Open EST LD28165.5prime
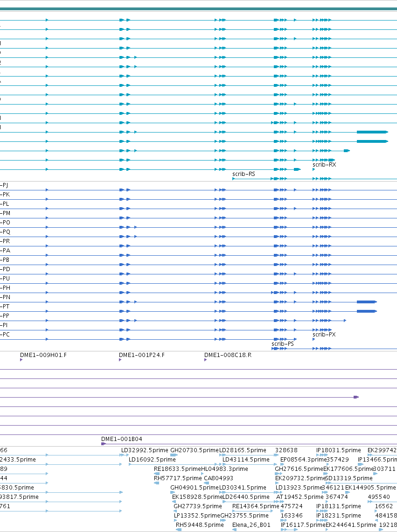The image size is (397, 532). (243, 450)
